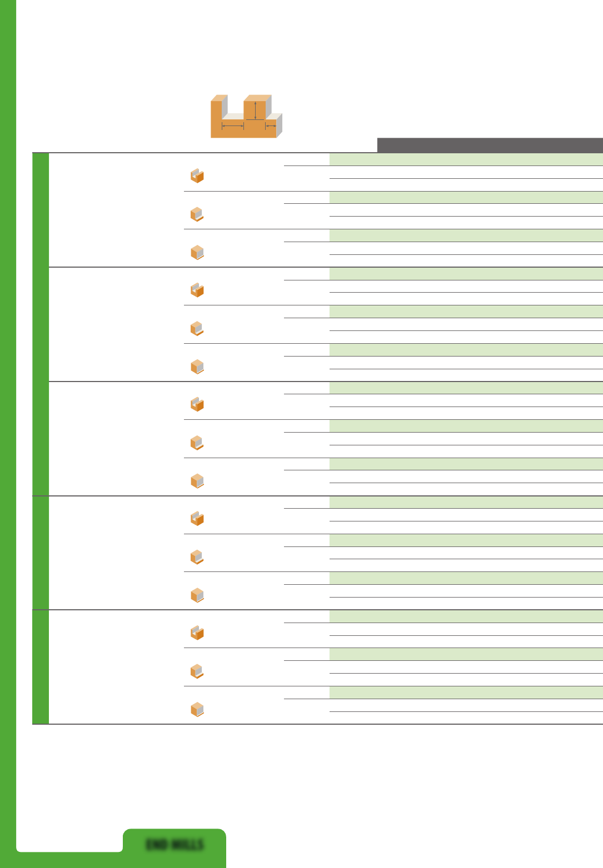Click the green side bar of the fourth group
Viewport: 603px width, 868px height.
[41, 553]
